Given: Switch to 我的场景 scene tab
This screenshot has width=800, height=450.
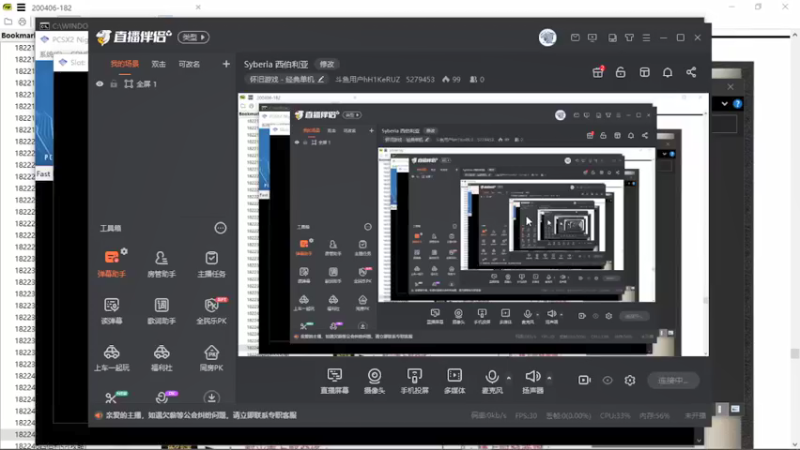Looking at the screenshot, I should coord(124,64).
